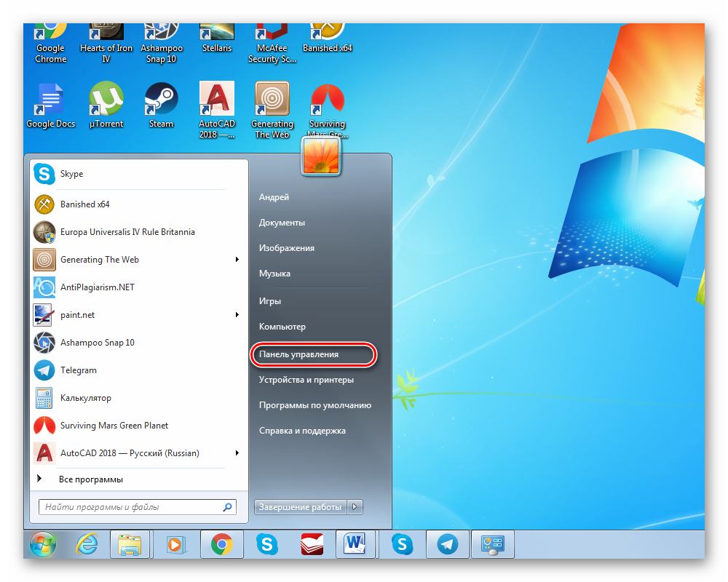
Task: Launch Surviving Mars Green Planet from the Start menu
Action: coord(138,426)
